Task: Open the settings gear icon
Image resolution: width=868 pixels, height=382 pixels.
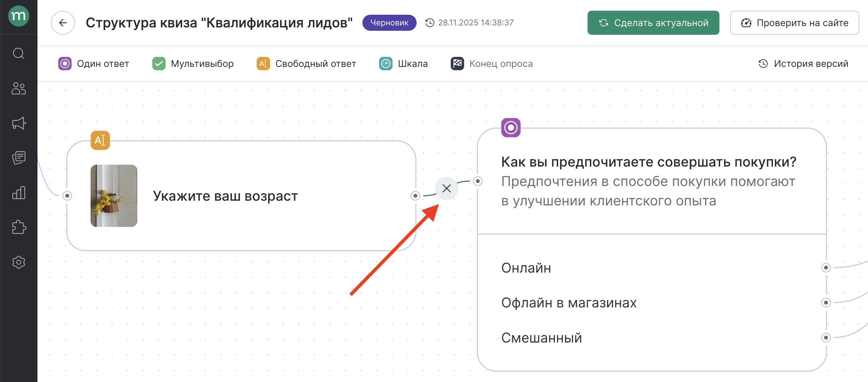Action: click(x=18, y=262)
